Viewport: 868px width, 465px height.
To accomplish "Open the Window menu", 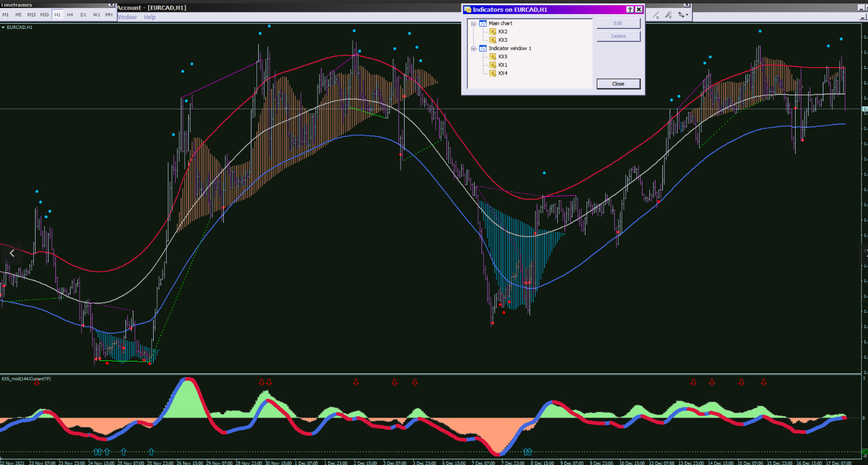I will pos(127,17).
